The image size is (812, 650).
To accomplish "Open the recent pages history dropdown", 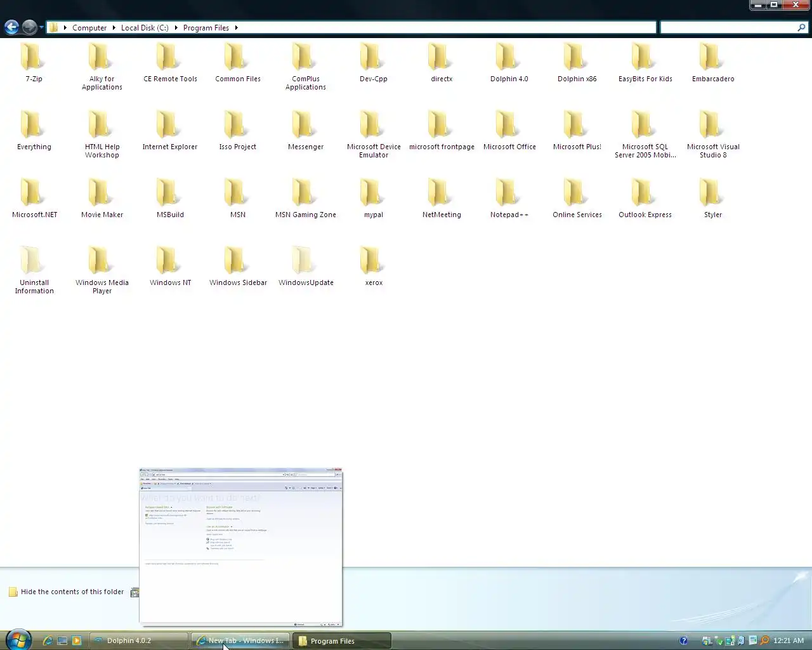I will (41, 27).
